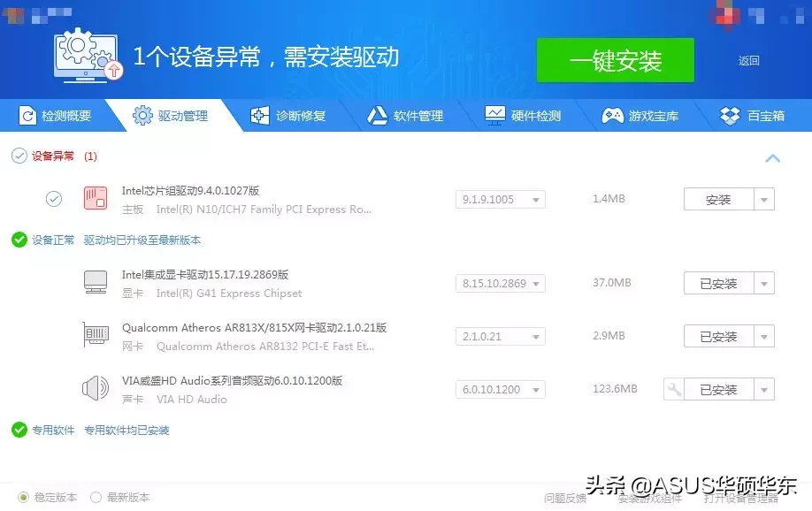Collapse the 设备异常 section with chevron
This screenshot has height=511, width=812.
(x=773, y=158)
